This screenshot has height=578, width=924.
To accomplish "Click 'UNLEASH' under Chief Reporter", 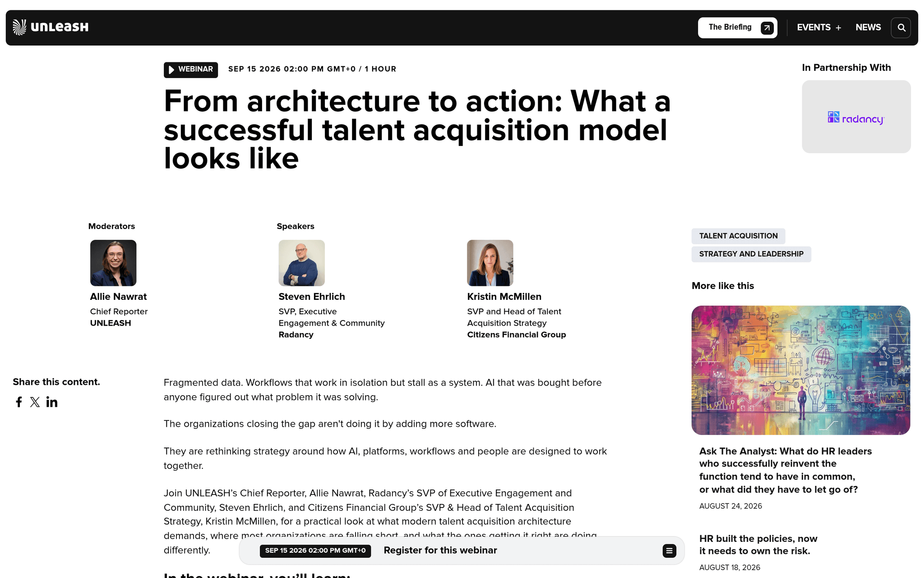I will coord(111,323).
